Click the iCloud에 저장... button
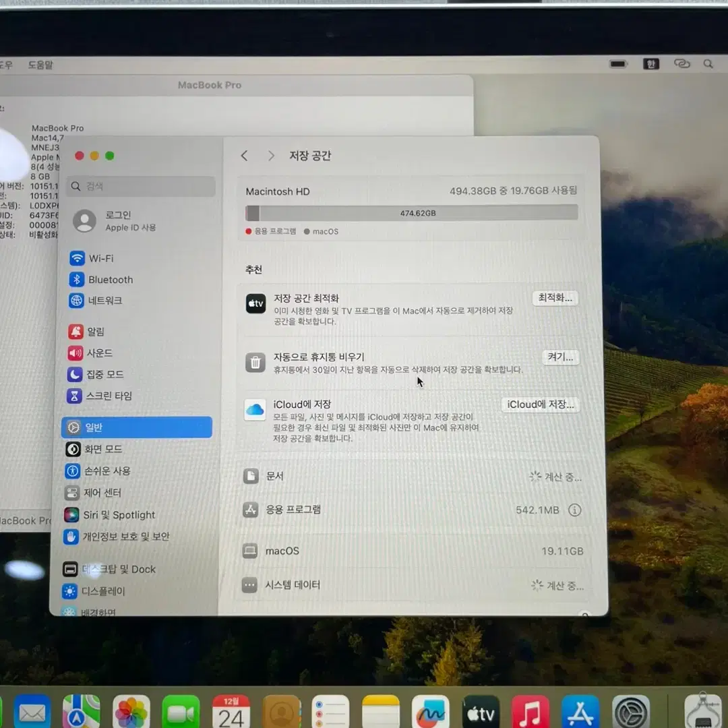This screenshot has height=728, width=728. click(541, 404)
